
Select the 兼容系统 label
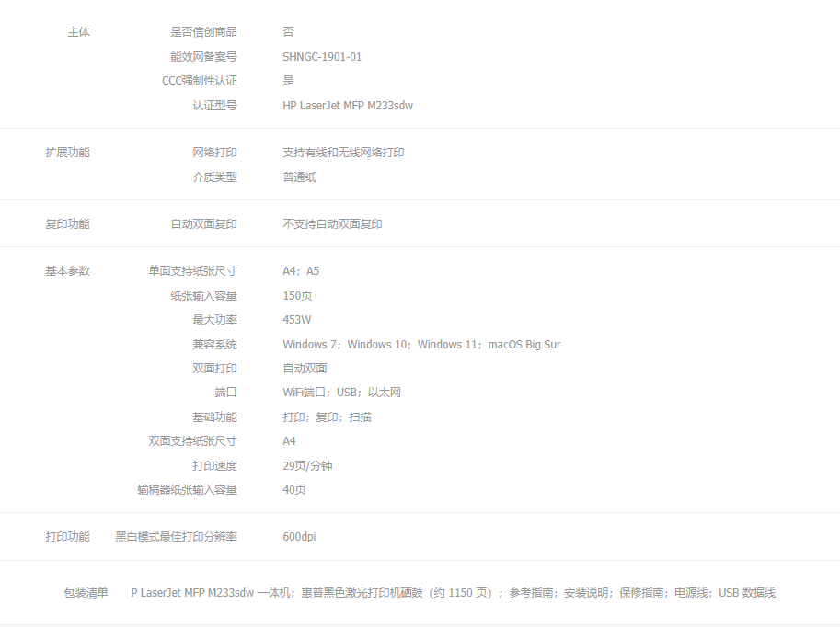click(x=214, y=344)
